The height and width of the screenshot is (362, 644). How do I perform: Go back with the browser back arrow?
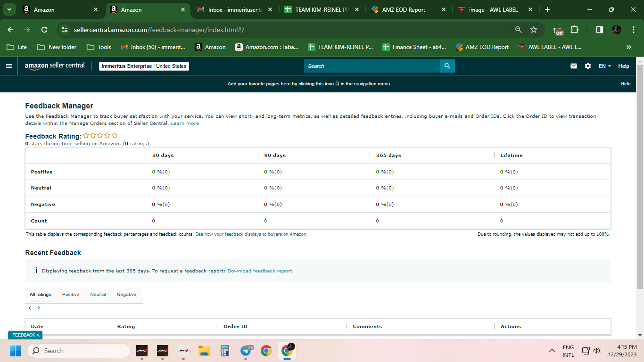(x=11, y=30)
